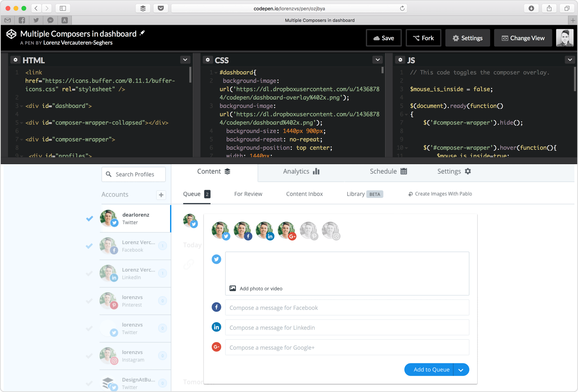Click Create Images With Pablo link
Viewport: 578px width, 392px height.
coord(440,194)
